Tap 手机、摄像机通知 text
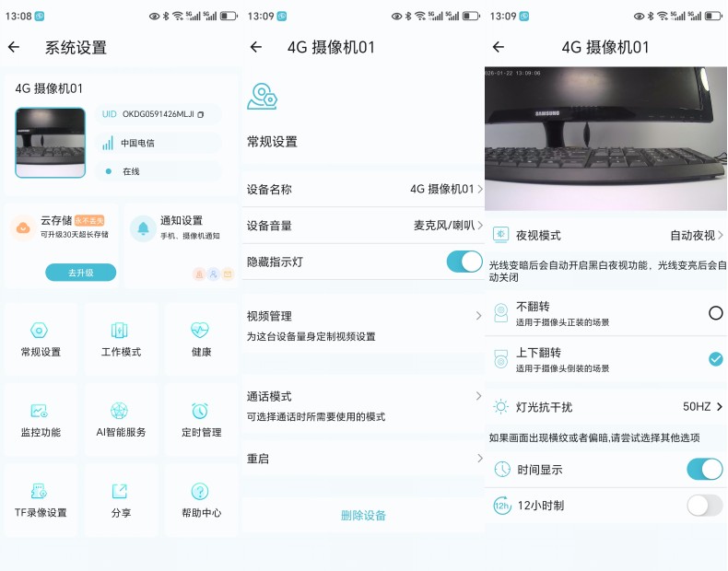This screenshot has height=571, width=728. (190, 236)
